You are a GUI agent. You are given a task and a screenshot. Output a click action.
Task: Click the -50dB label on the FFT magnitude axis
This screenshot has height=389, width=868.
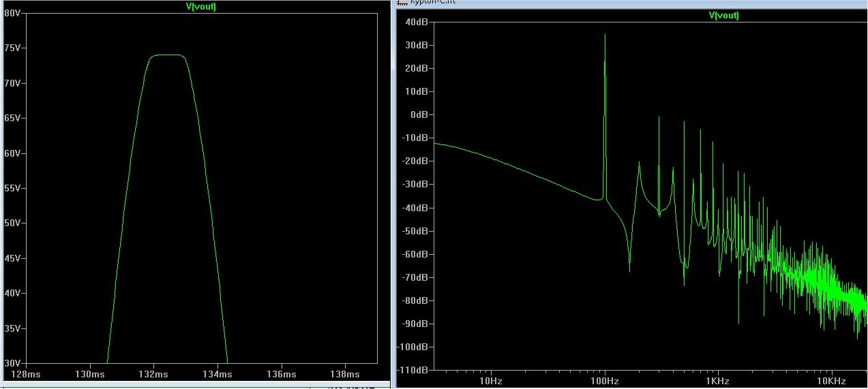(415, 231)
